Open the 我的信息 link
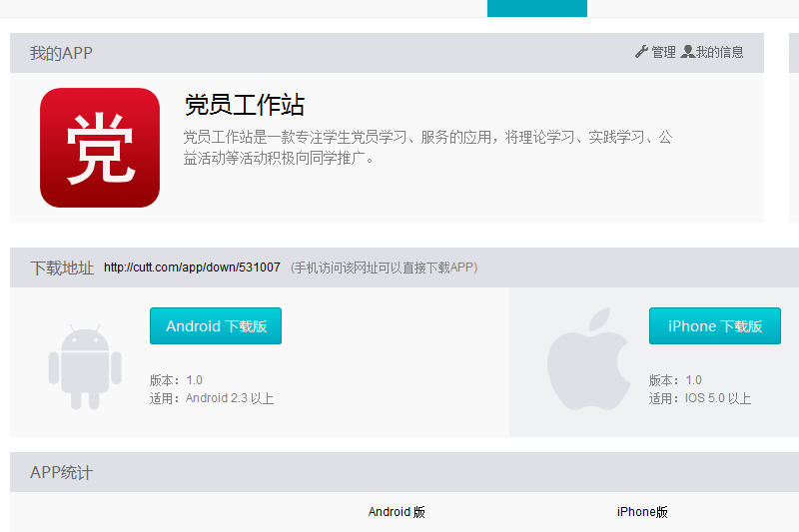The image size is (799, 532). (x=719, y=52)
